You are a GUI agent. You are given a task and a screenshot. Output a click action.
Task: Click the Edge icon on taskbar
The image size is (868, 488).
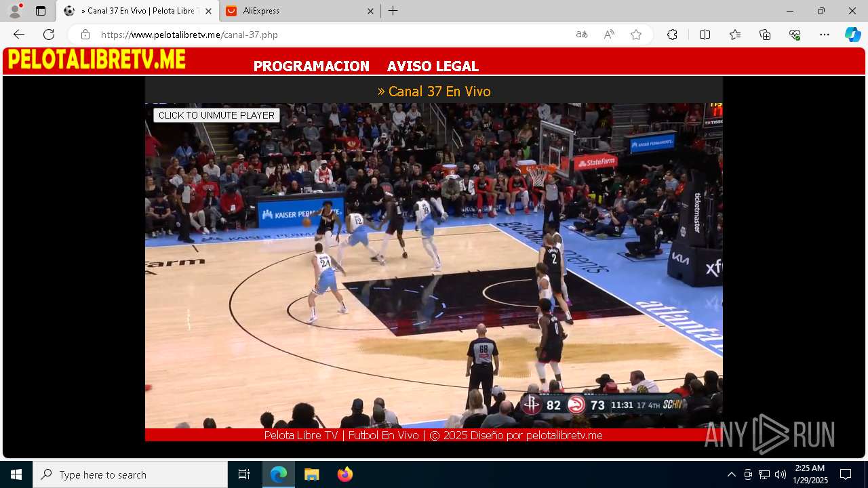[279, 474]
